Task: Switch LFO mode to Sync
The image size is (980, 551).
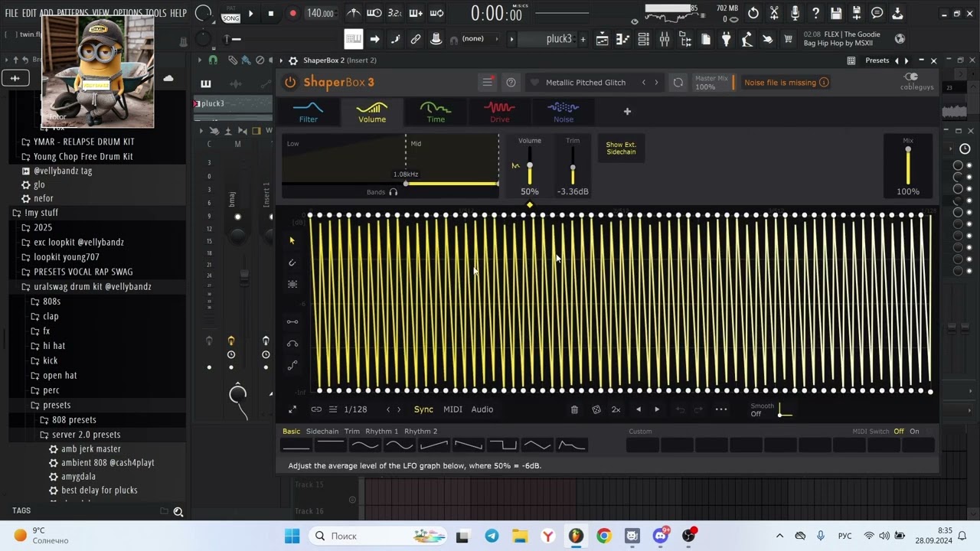Action: tap(423, 409)
